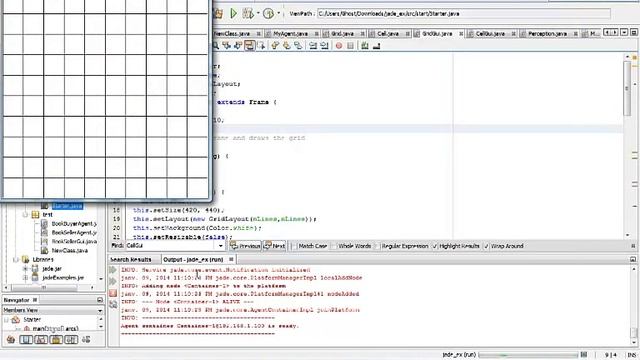
Task: Expand the jadeExamples.jar library node
Action: [25, 278]
